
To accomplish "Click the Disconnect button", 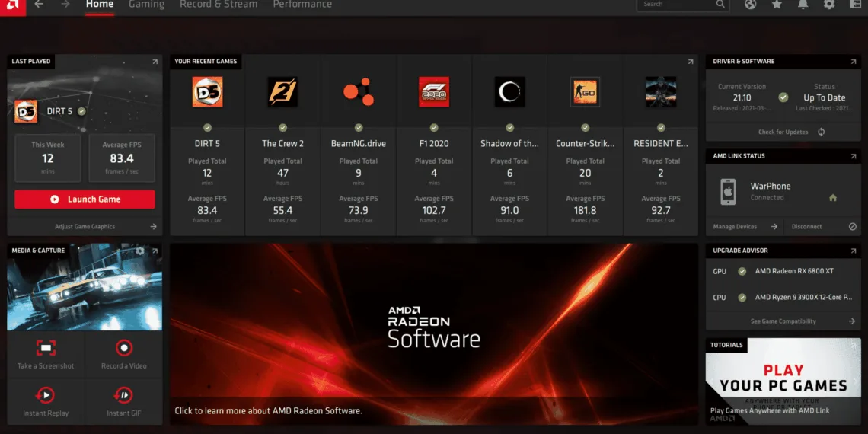I will tap(806, 226).
